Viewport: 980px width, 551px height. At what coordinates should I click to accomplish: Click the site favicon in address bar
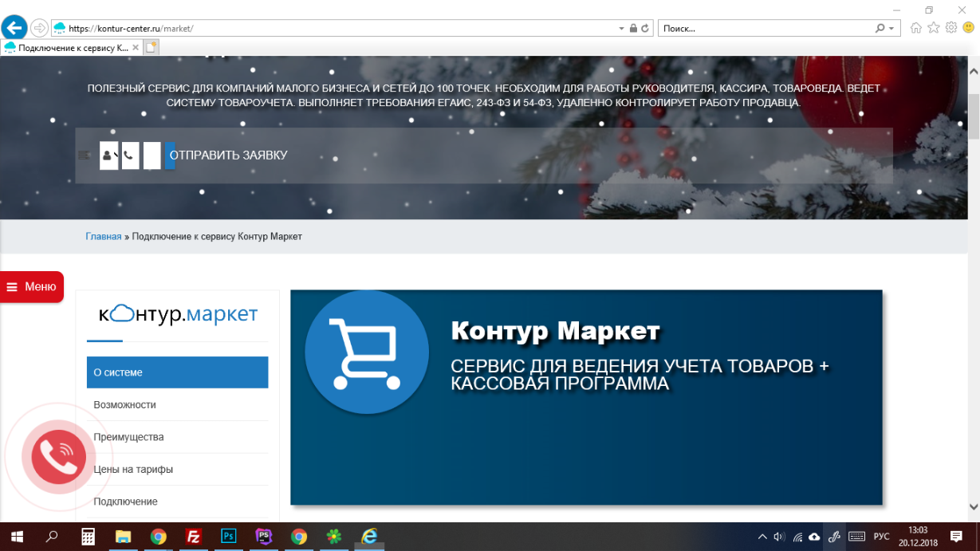(x=60, y=28)
